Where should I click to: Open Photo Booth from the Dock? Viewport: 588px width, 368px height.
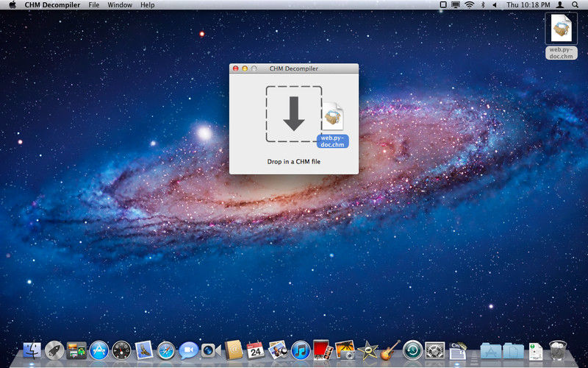(x=322, y=350)
